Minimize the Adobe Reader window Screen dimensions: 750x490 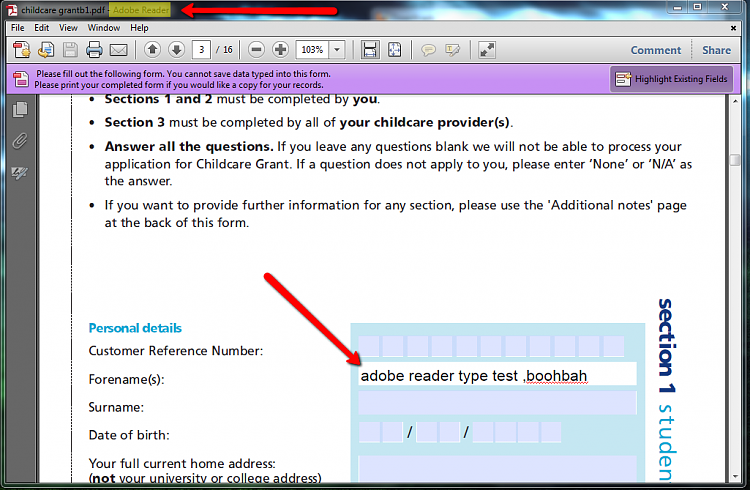tap(677, 7)
